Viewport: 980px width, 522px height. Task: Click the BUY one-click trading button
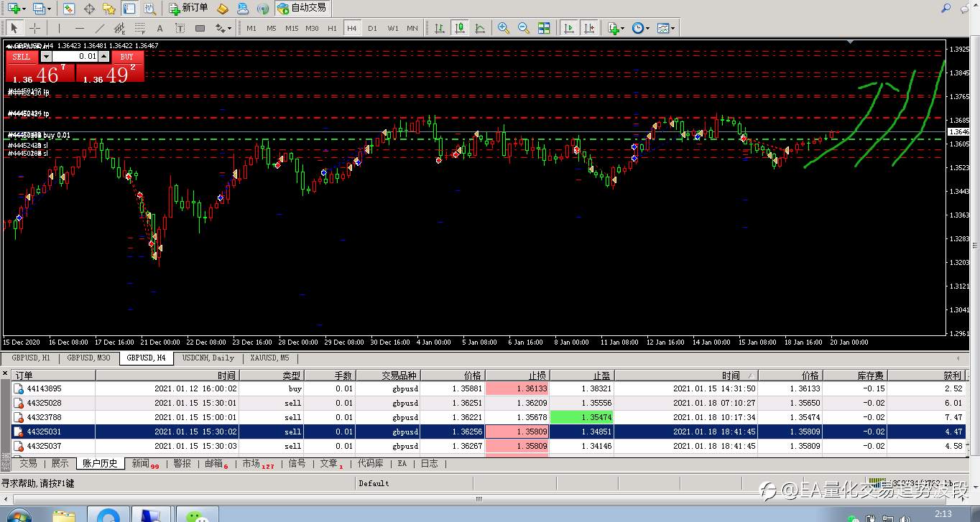click(127, 57)
